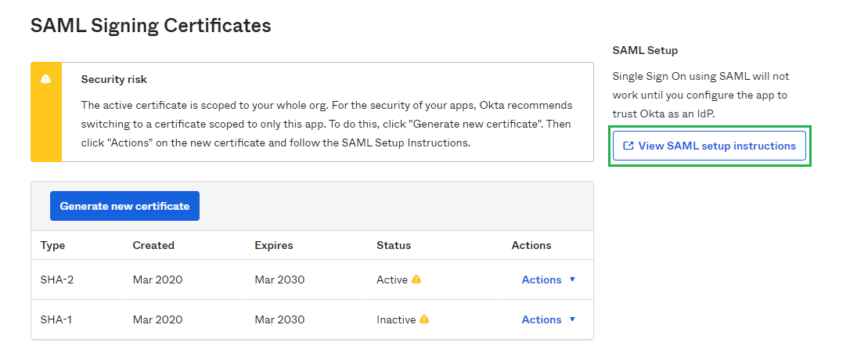Click the Expires column header
Image resolution: width=868 pixels, height=350 pixels.
273,245
